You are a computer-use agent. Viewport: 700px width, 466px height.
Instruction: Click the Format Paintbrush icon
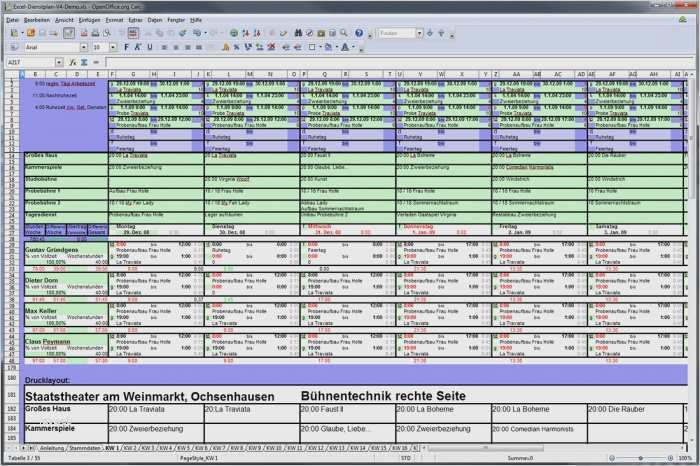click(x=183, y=33)
